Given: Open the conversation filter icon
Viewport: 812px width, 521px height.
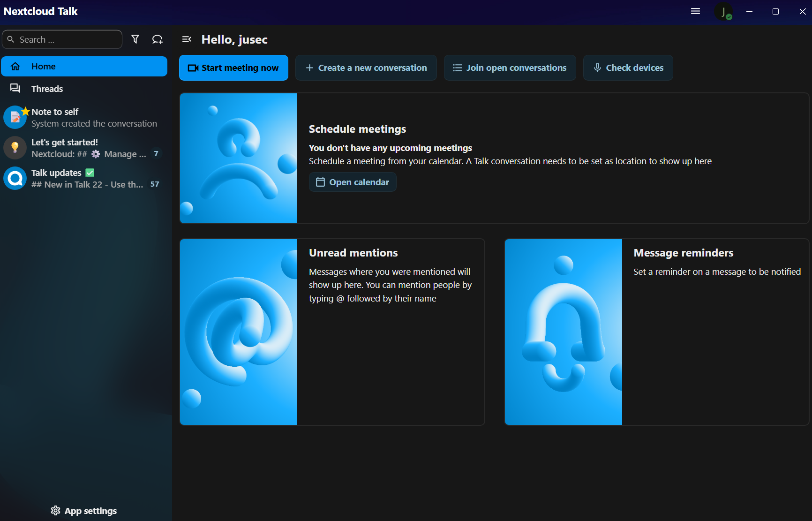Looking at the screenshot, I should coord(135,39).
